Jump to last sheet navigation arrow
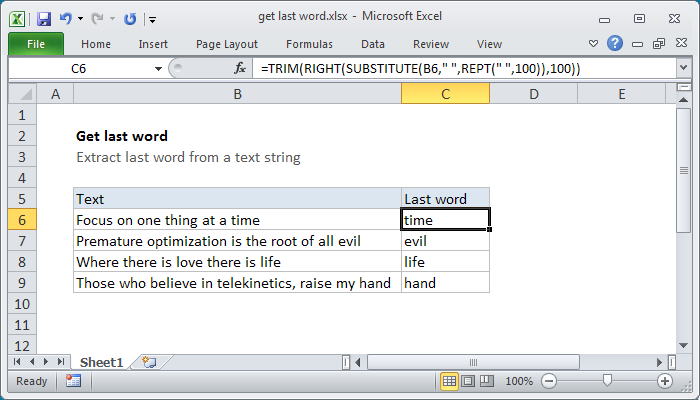The height and width of the screenshot is (400, 700). tap(61, 362)
